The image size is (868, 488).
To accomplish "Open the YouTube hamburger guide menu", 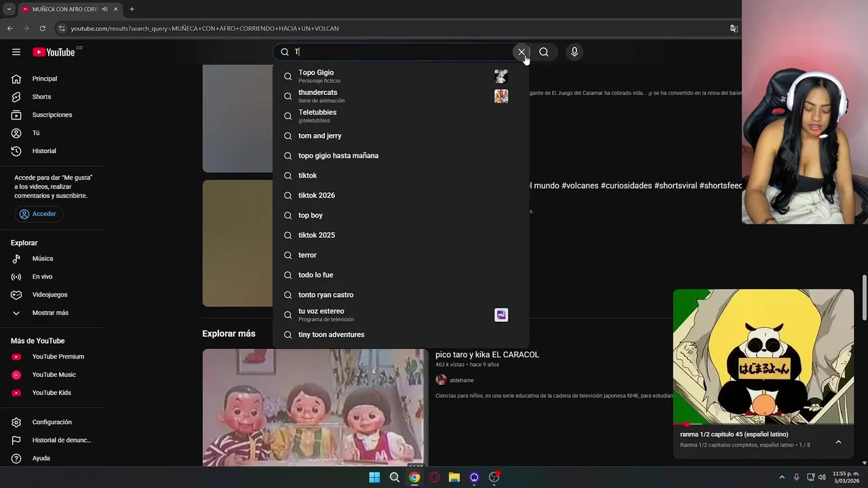I will 16,52.
